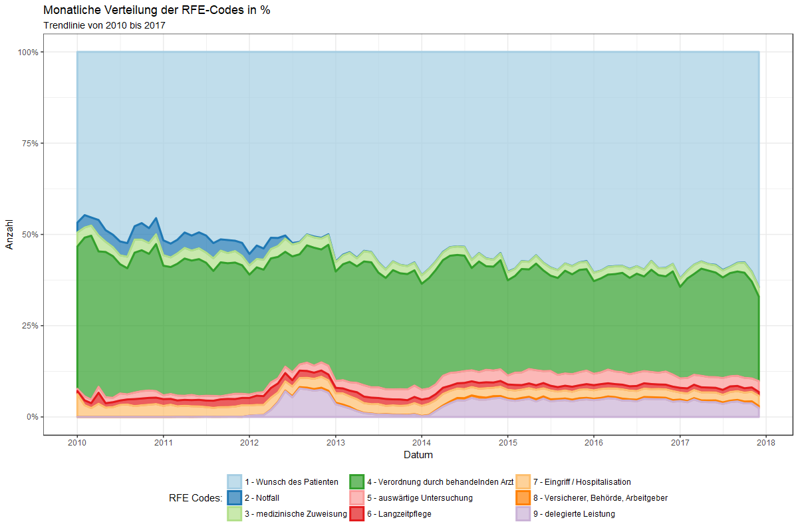The height and width of the screenshot is (532, 798).
Task: Click the light blue swatch for Wunsch des Patienten
Action: (235, 482)
